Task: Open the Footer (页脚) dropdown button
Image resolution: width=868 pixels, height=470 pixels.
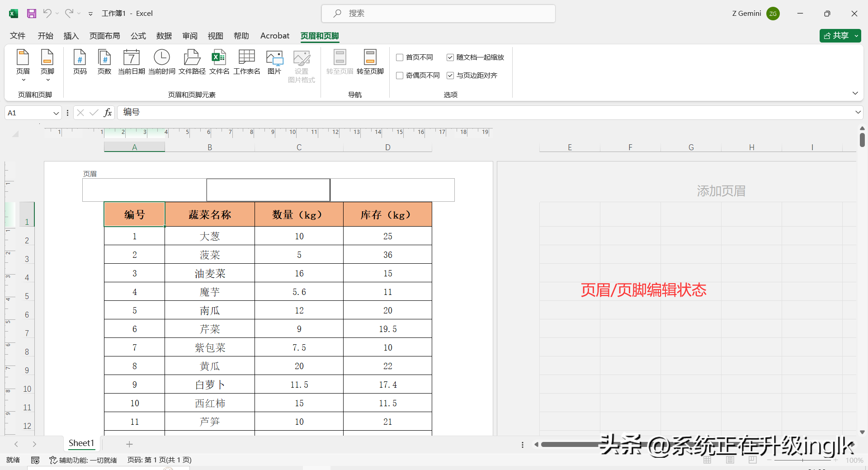Action: [x=47, y=65]
